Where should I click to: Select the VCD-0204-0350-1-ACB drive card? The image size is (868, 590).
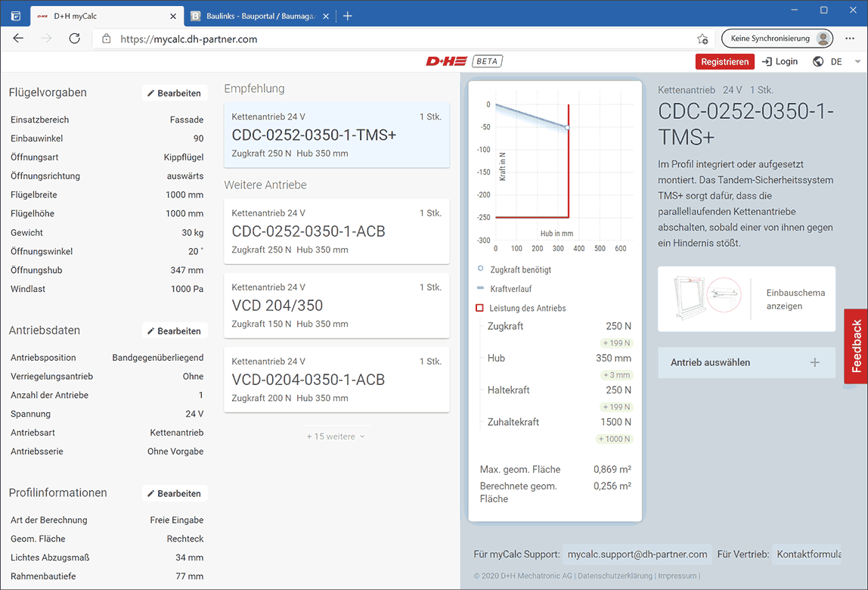[336, 380]
